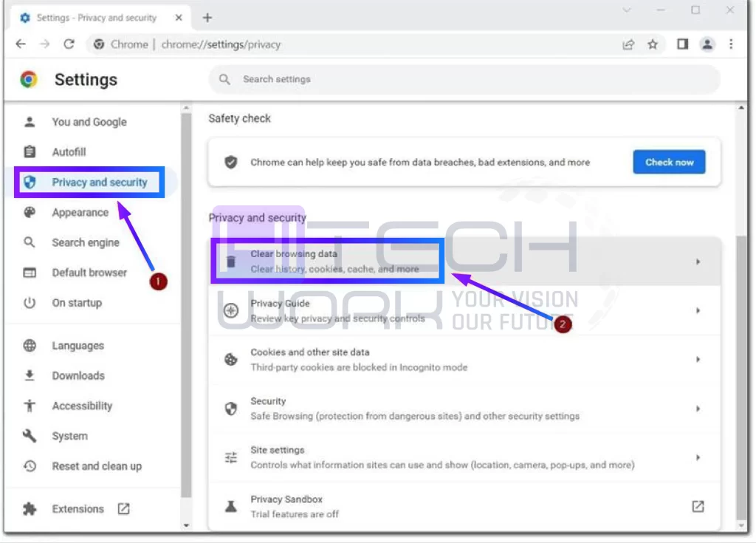Open the Autofill section

(69, 152)
